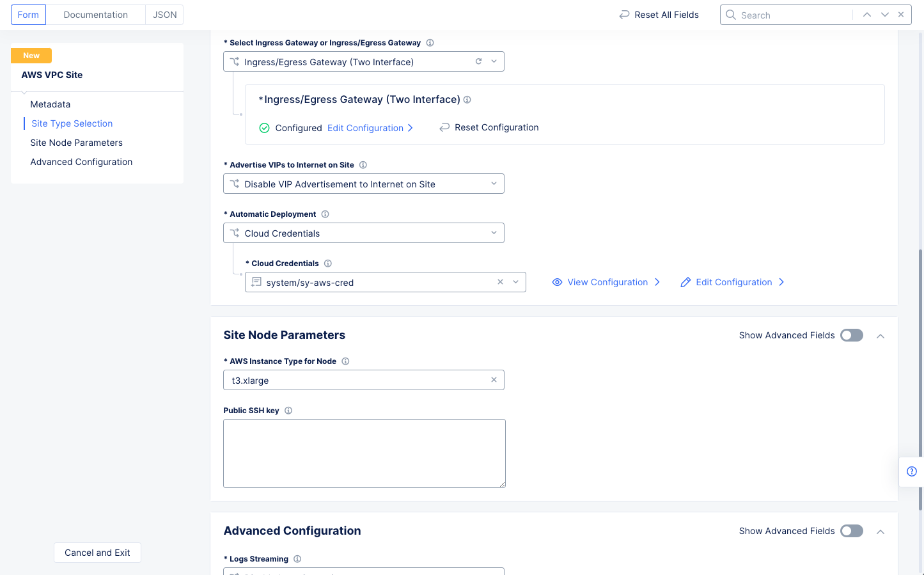Viewport: 924px width, 575px height.
Task: View cloud credentials configuration via eye icon
Action: point(557,282)
